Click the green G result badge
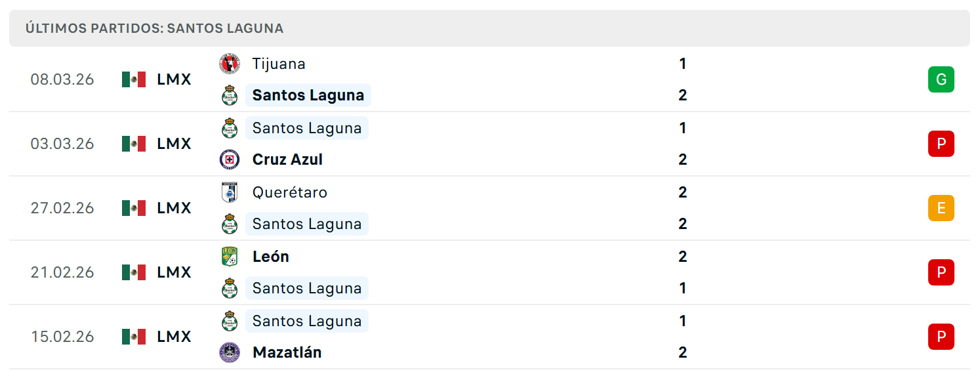 941,79
